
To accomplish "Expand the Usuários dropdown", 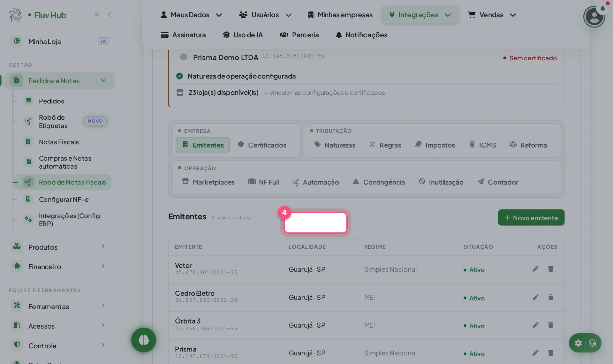I will [265, 15].
